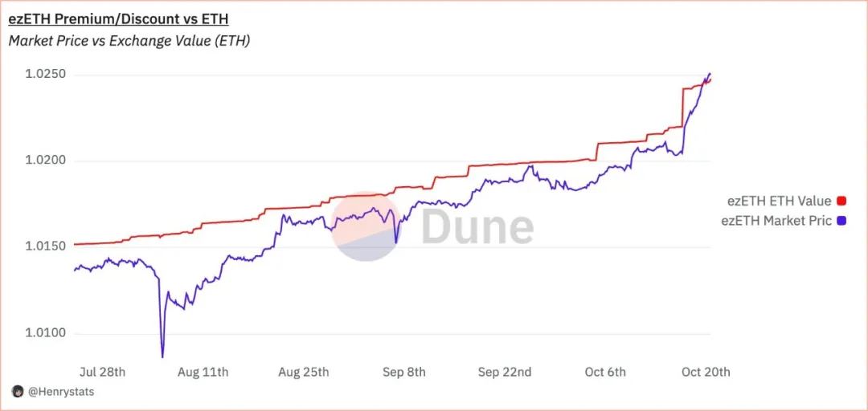Click the Market Price vs Exchange Value subtitle
This screenshot has height=411, width=868.
(129, 41)
